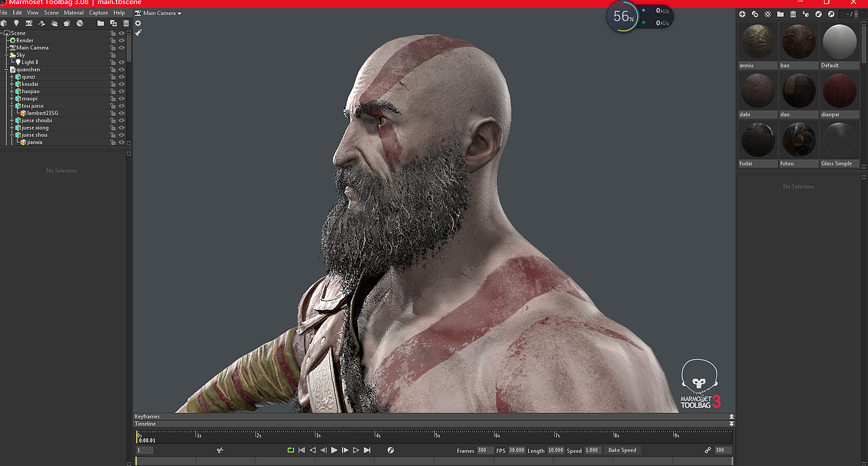
Task: Click the FPS input field
Action: [517, 450]
